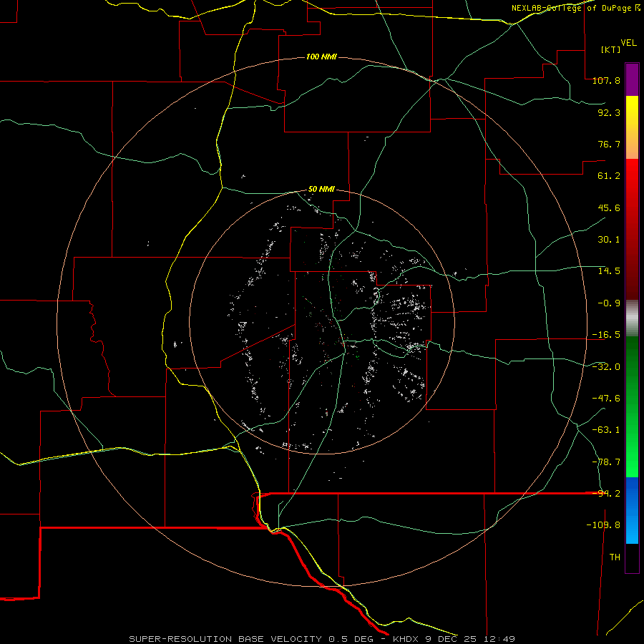Click the -109.8 value on the velocity scale
The image size is (644, 644).
(603, 525)
